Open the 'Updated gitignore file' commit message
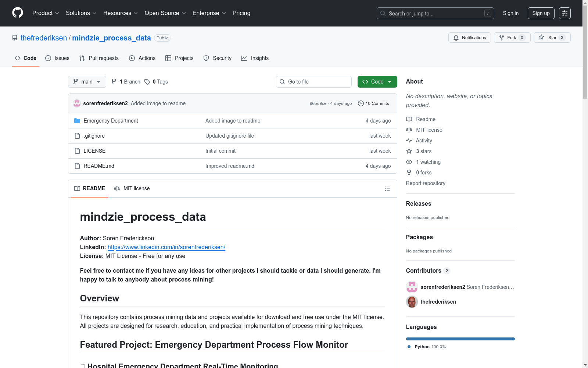This screenshot has height=368, width=588. [230, 136]
